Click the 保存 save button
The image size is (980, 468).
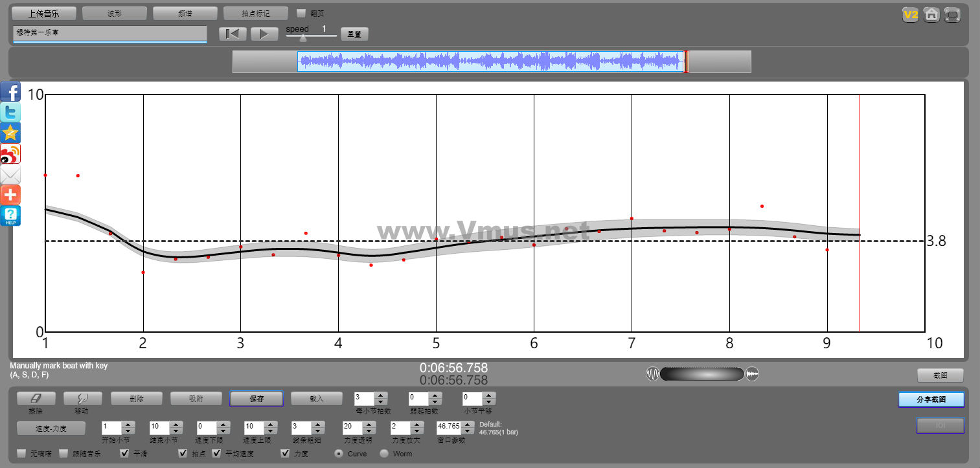tap(256, 399)
